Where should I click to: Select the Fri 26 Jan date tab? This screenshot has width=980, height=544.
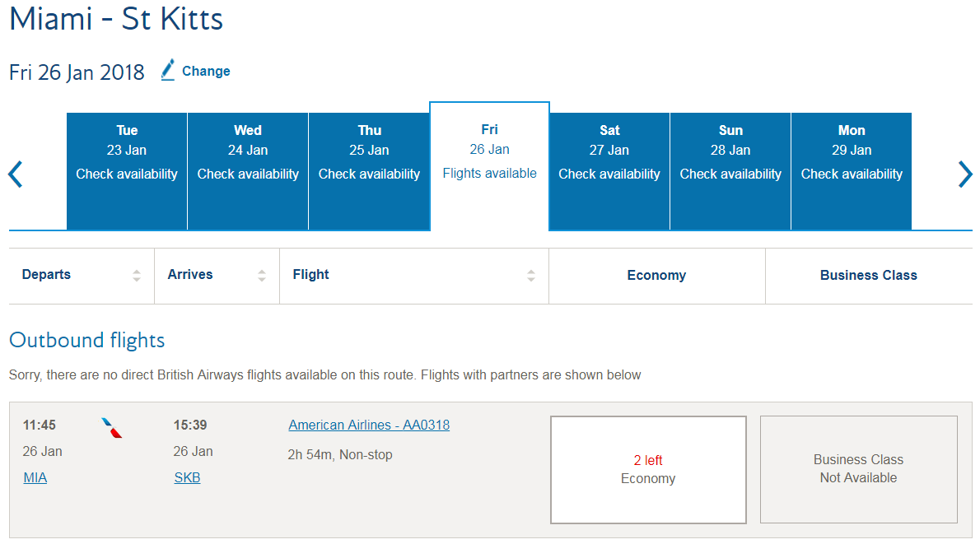(489, 166)
